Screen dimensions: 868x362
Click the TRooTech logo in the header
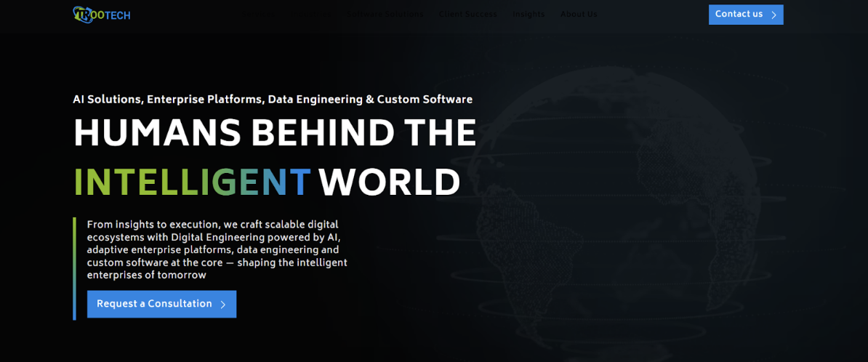point(102,15)
